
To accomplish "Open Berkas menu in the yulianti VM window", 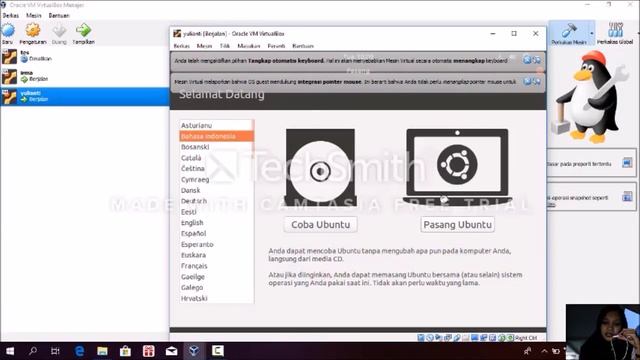I will (182, 46).
